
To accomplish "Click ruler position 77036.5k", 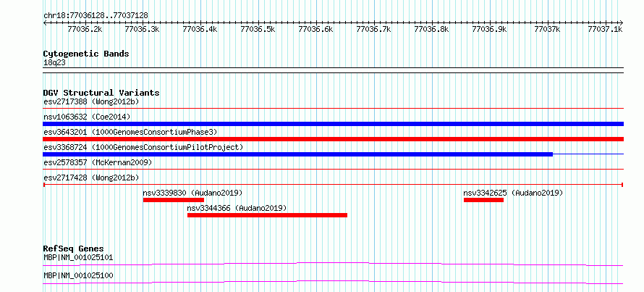I will coord(258,29).
